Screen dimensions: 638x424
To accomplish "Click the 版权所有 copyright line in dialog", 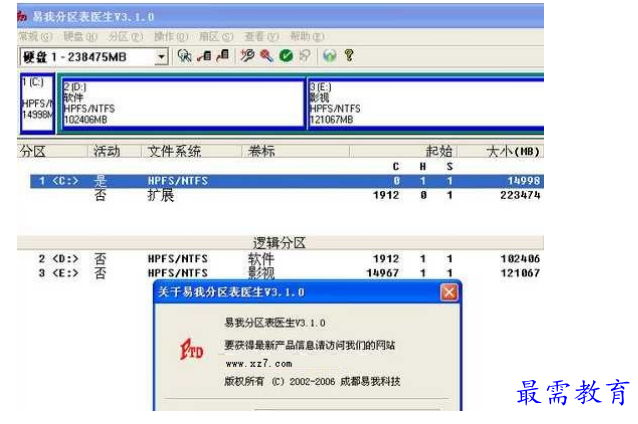I will (312, 381).
